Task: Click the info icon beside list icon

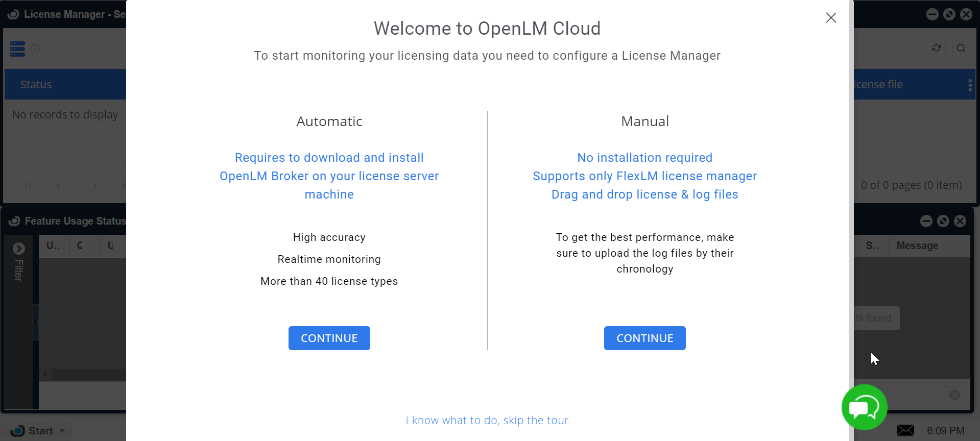Action: pyautogui.click(x=36, y=48)
